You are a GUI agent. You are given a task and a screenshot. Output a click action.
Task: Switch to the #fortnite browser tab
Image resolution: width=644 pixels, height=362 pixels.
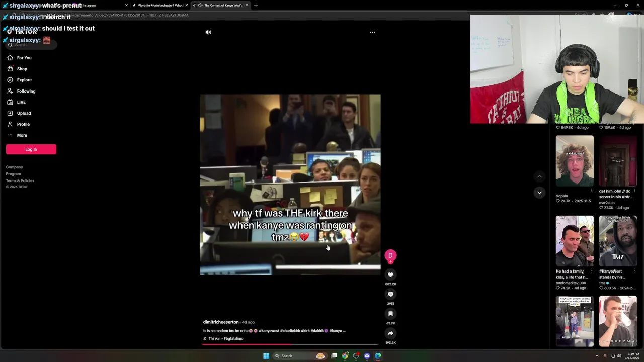pos(160,5)
